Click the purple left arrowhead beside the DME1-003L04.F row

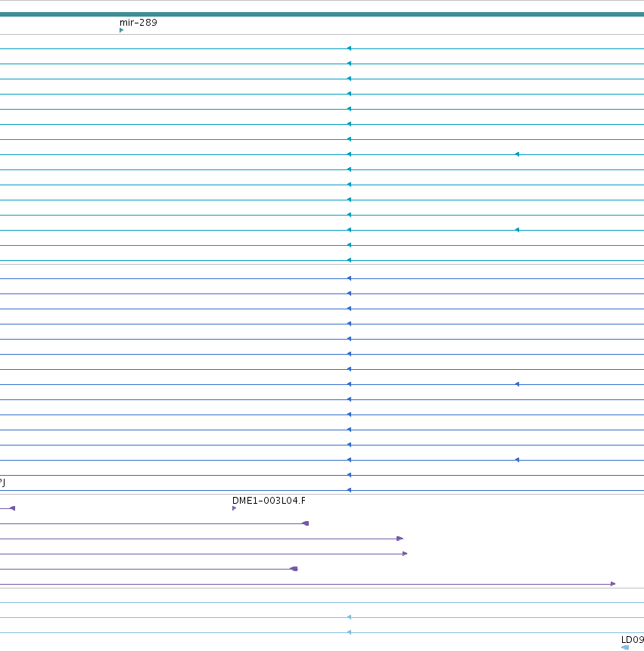12,508
